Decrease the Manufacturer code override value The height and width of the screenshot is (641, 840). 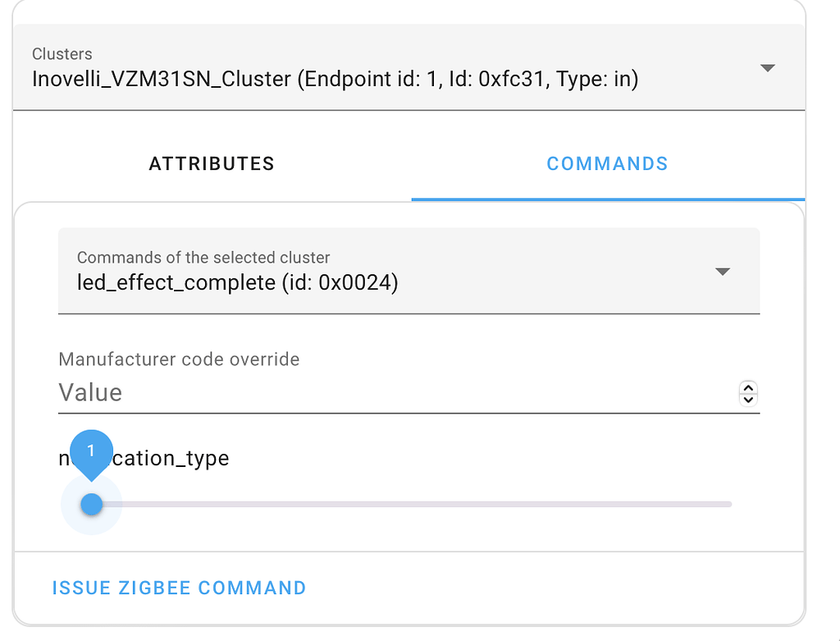(x=748, y=399)
